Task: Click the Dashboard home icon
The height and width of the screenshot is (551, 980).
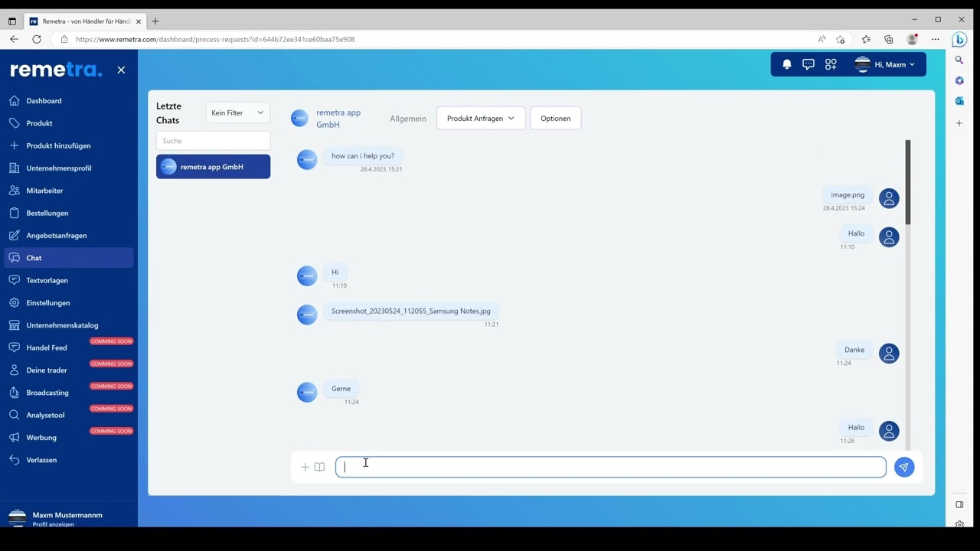Action: (x=14, y=100)
